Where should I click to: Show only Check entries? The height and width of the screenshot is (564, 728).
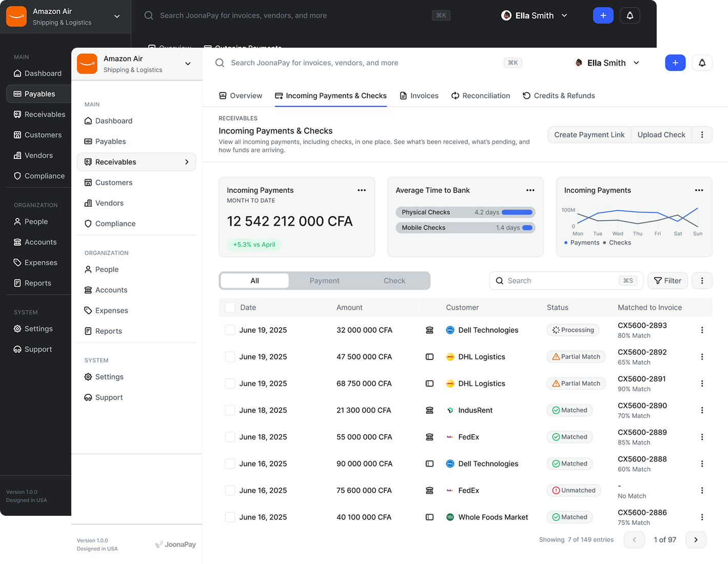tap(394, 280)
